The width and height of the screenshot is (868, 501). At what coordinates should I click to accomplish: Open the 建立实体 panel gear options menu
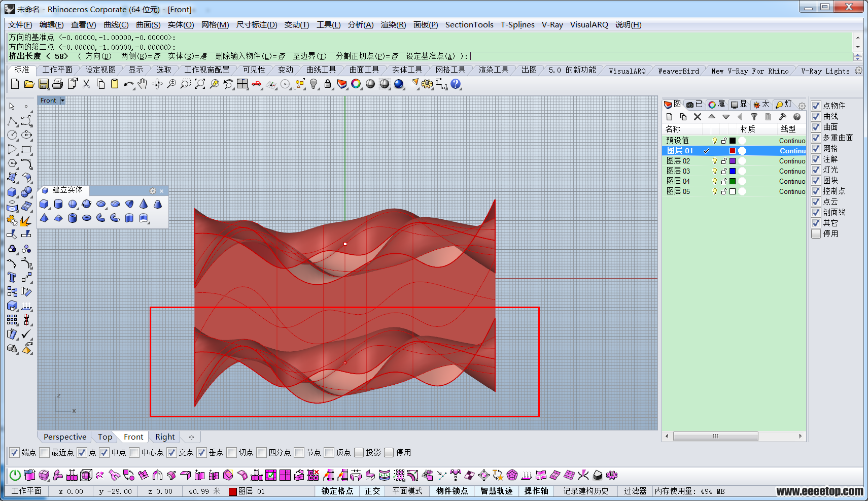click(153, 191)
